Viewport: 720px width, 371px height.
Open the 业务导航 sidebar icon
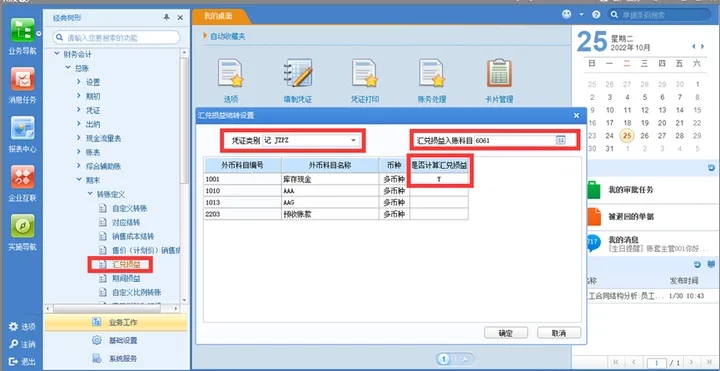pyautogui.click(x=22, y=31)
